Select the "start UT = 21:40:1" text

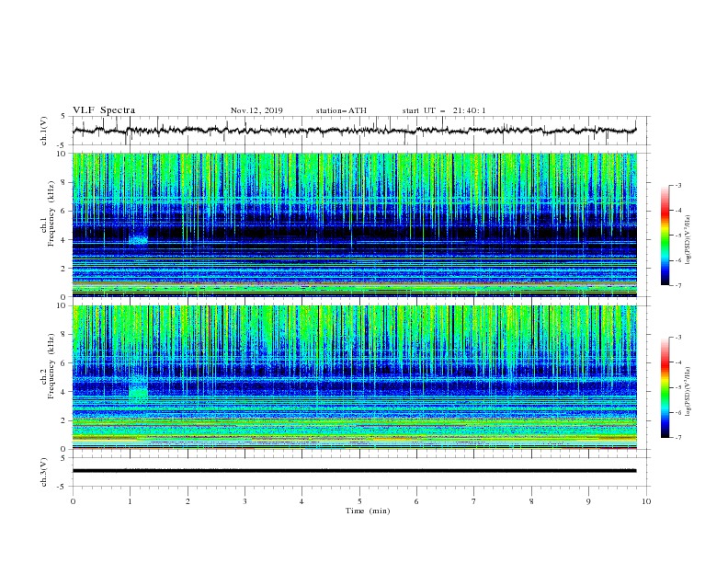point(444,110)
